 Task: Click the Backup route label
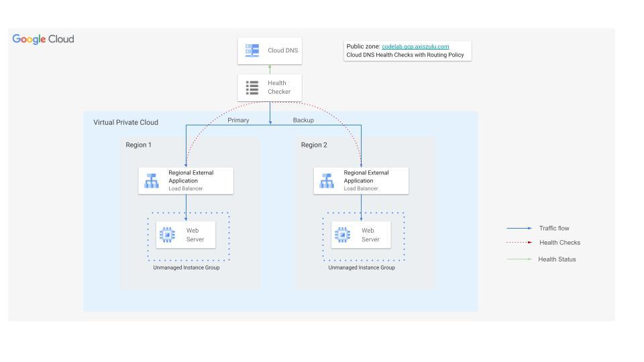click(x=303, y=120)
